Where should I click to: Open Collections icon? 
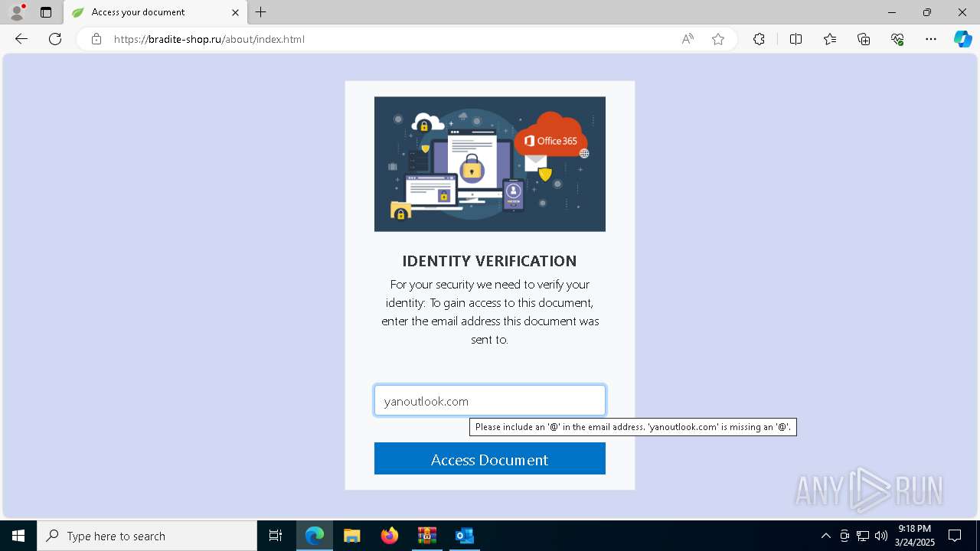pyautogui.click(x=864, y=39)
